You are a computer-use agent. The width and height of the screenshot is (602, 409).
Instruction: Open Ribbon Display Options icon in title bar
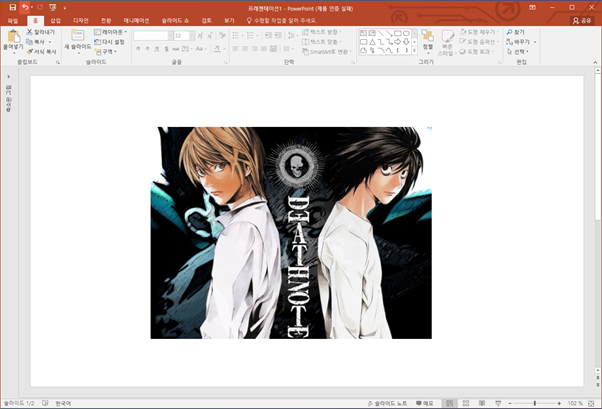pos(532,7)
